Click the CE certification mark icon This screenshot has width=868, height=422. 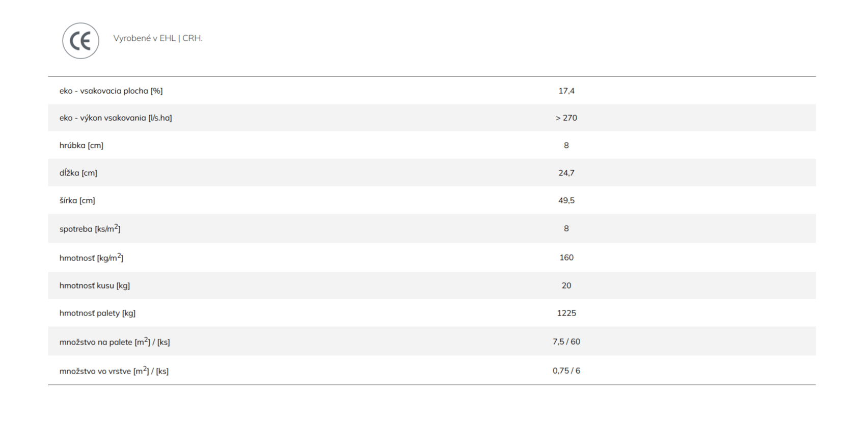80,41
